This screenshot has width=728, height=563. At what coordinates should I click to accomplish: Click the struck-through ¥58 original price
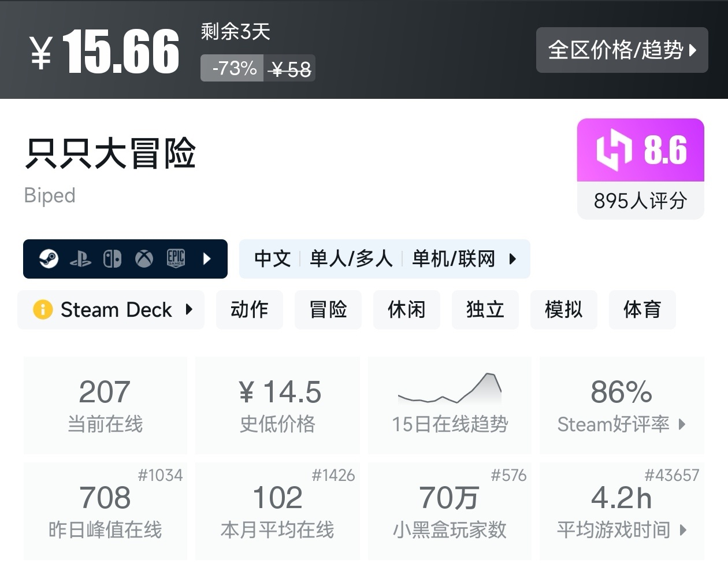pos(290,69)
